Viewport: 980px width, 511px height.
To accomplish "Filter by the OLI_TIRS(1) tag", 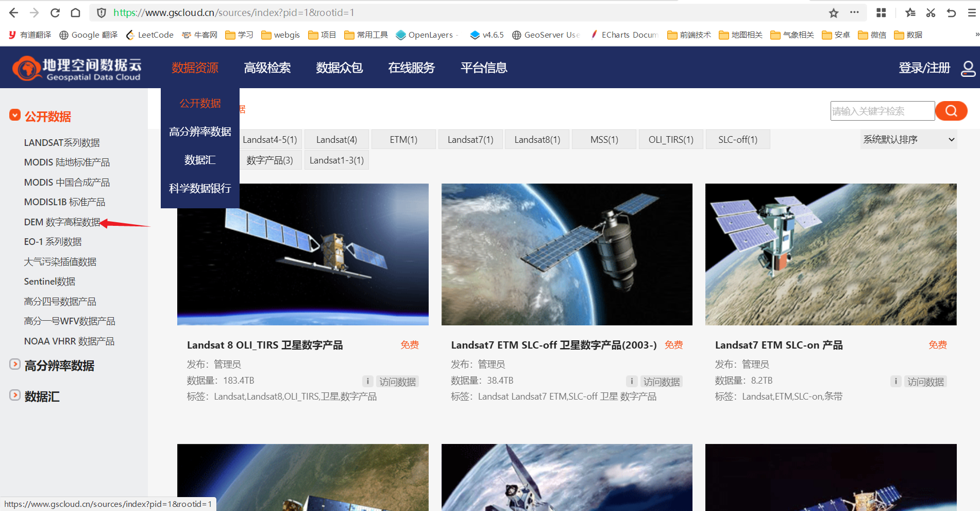I will pyautogui.click(x=671, y=139).
